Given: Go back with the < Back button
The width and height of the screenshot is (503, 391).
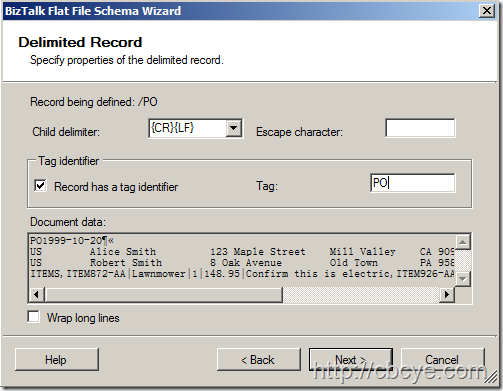Looking at the screenshot, I should tap(258, 360).
